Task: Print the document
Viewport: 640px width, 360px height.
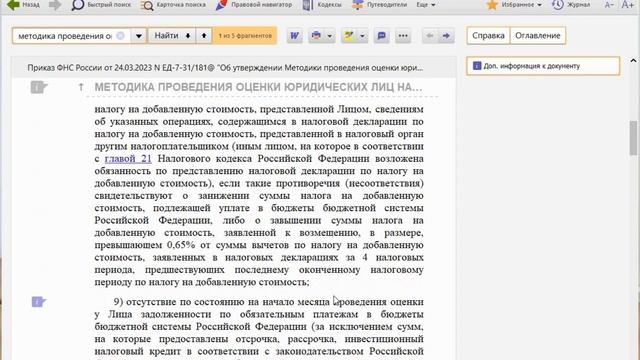Action: 316,36
